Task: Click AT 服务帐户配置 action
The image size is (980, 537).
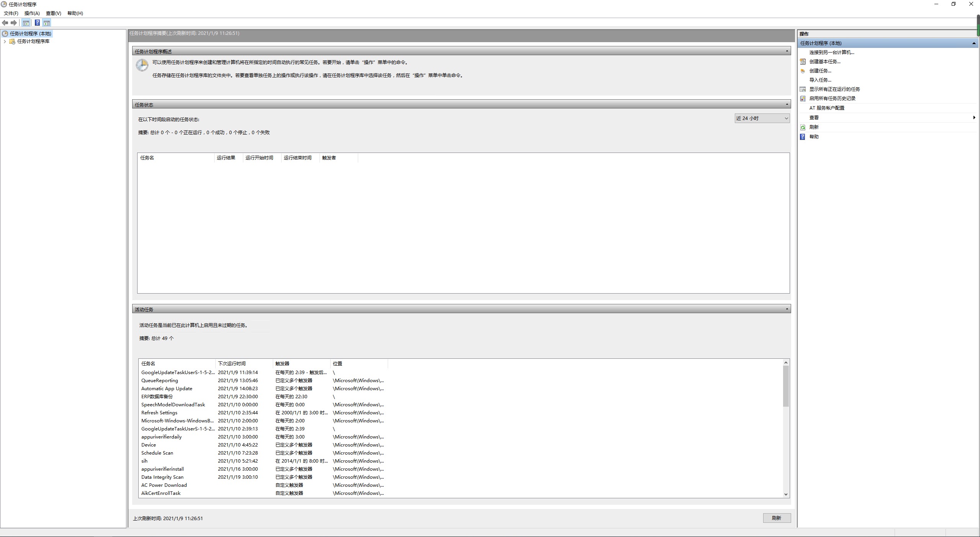Action: pos(827,108)
